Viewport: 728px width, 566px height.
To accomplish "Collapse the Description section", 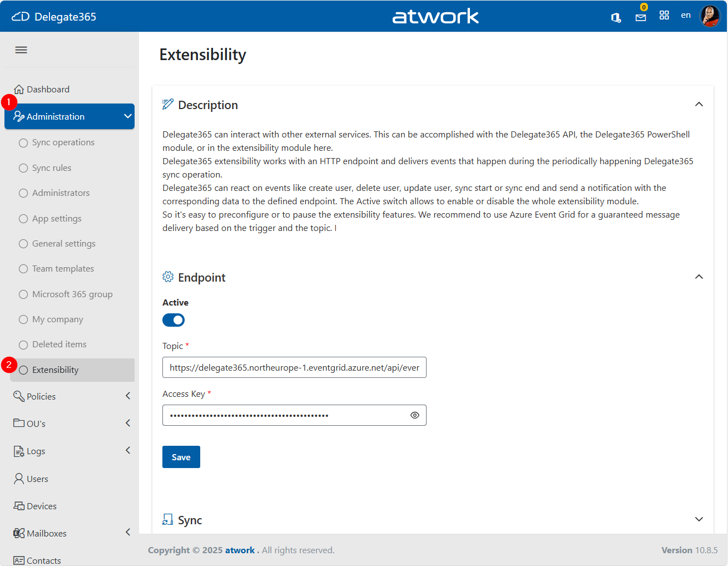I will coord(699,104).
